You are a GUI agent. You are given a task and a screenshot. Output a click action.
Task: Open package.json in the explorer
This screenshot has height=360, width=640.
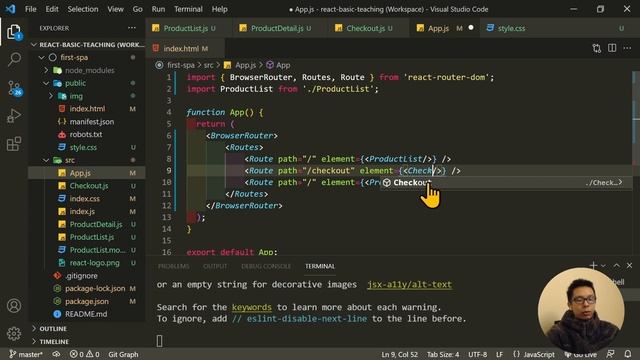tap(87, 301)
